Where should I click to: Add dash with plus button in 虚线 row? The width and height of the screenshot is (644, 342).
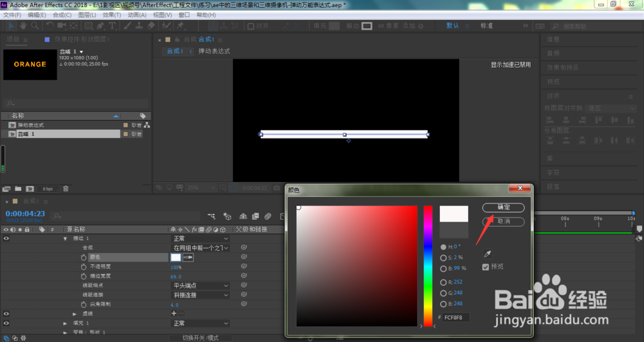click(x=174, y=314)
